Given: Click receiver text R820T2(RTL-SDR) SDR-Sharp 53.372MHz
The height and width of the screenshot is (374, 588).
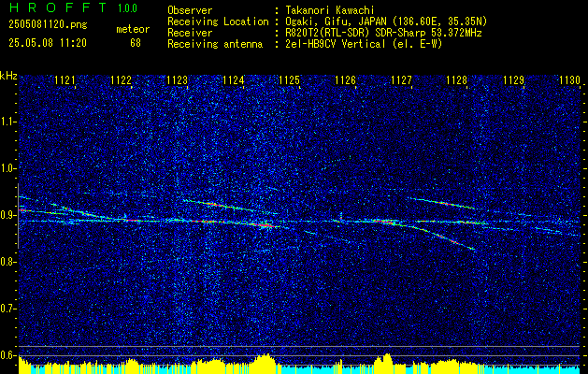Looking at the screenshot, I should [383, 33].
